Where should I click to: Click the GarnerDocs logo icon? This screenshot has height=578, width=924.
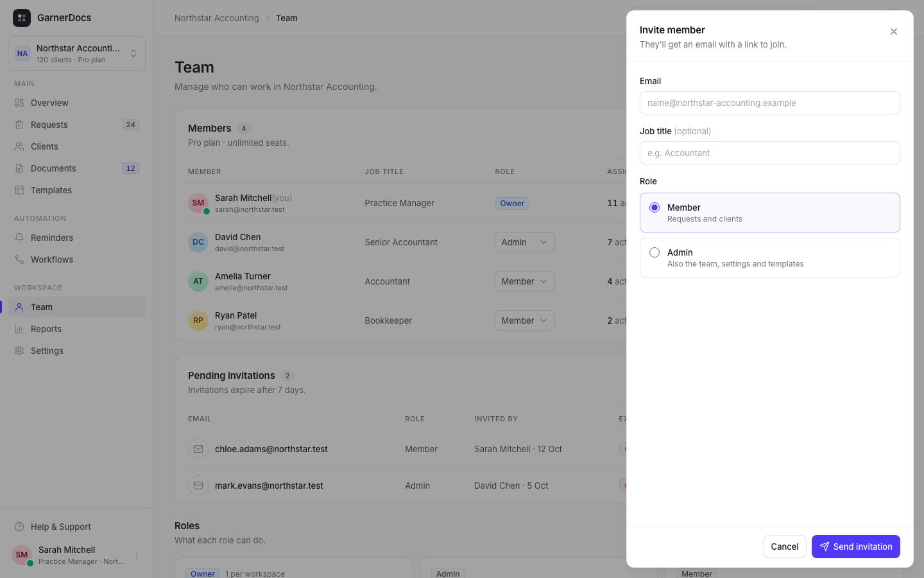(22, 18)
